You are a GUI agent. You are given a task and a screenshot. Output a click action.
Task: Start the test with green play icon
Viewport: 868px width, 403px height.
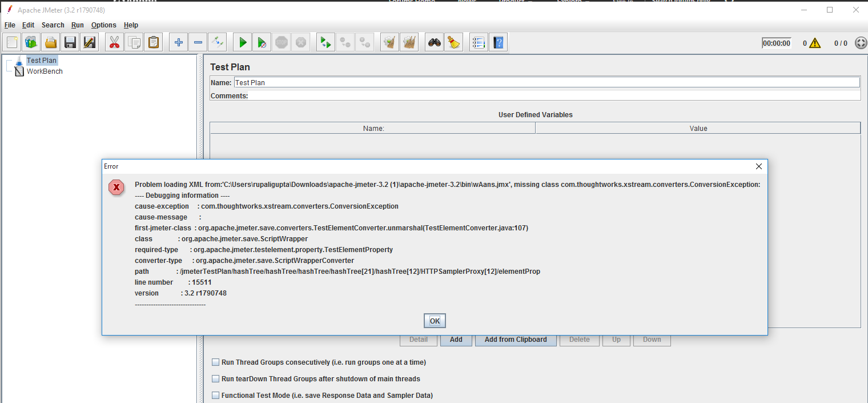click(x=243, y=42)
